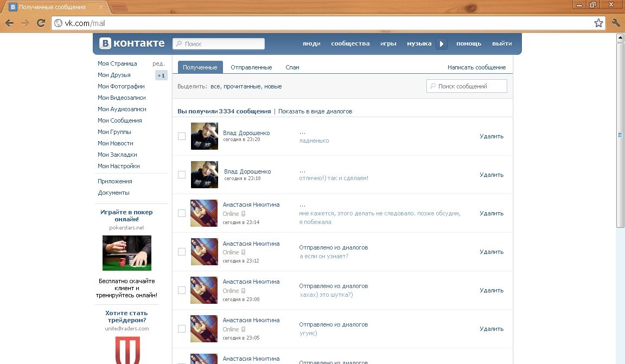Select новые messages
Viewport: 625px width, 364px height.
pyautogui.click(x=273, y=86)
